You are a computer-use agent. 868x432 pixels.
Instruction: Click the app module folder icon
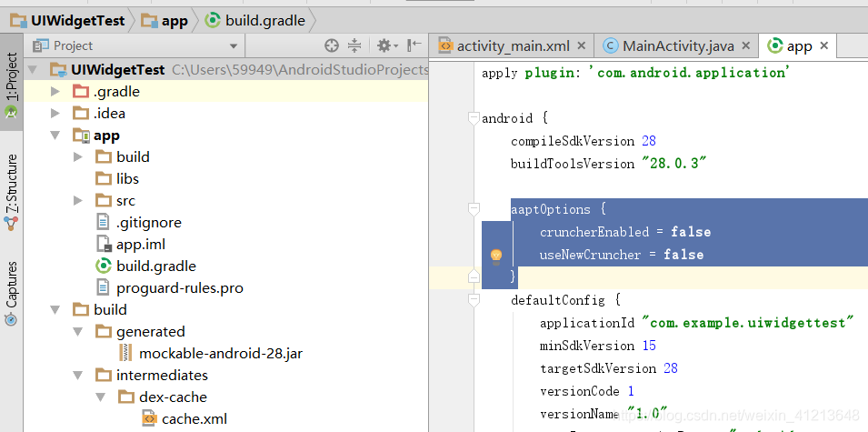click(x=81, y=136)
